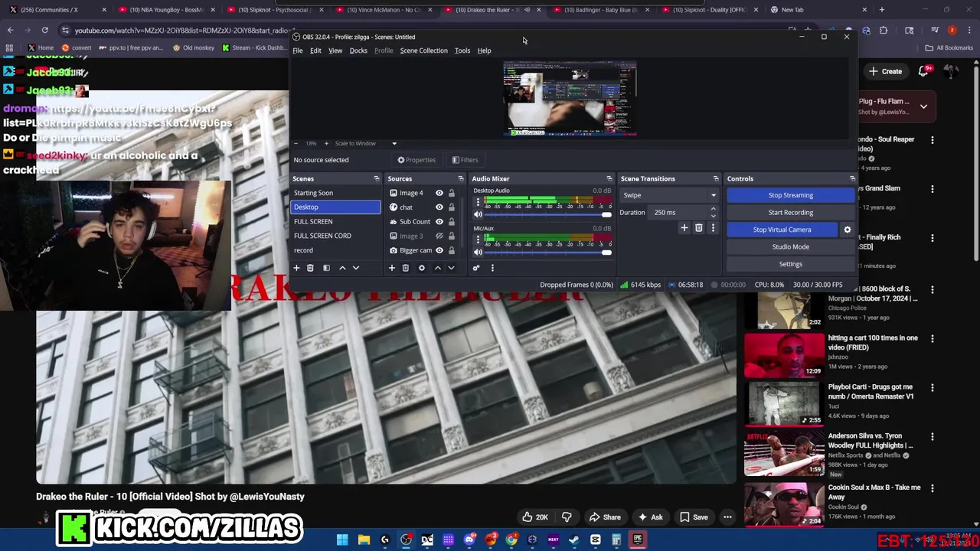Mute Mic/Aux speaker icon
Screen dimensions: 980x551
[479, 253]
